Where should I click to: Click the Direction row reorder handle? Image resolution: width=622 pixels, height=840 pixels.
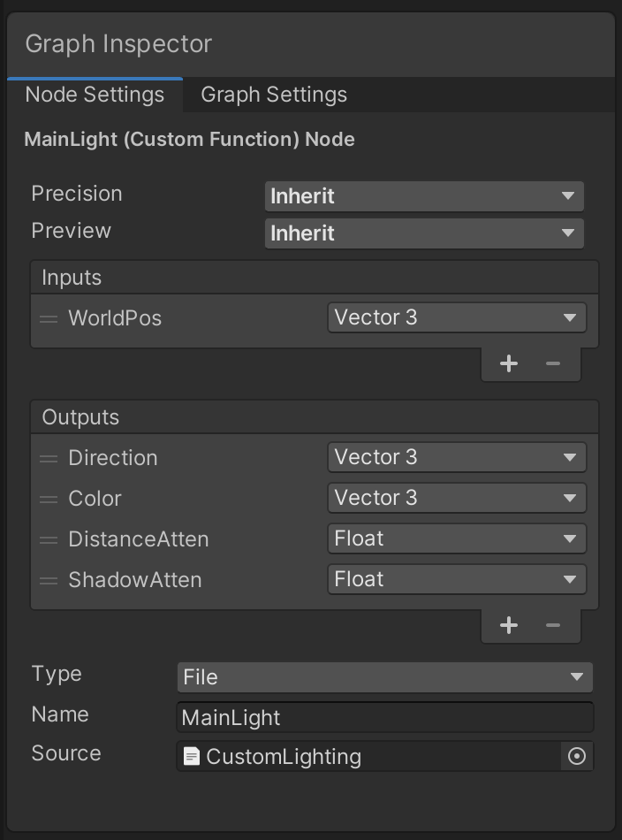coord(49,458)
